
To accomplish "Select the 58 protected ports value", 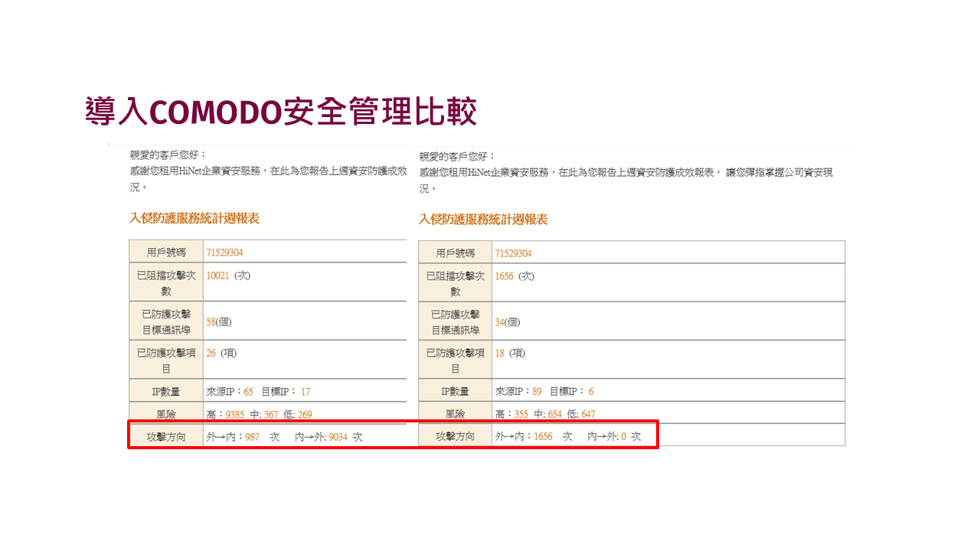I will tap(211, 322).
